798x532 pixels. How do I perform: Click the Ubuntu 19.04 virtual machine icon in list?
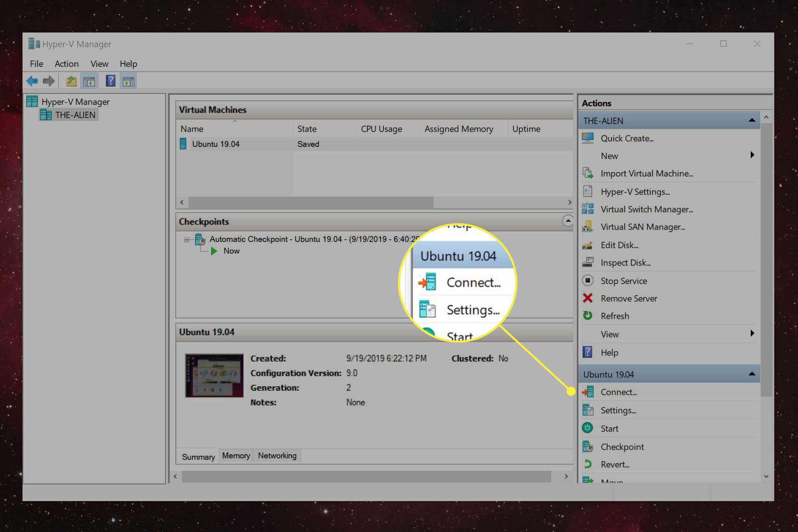183,144
